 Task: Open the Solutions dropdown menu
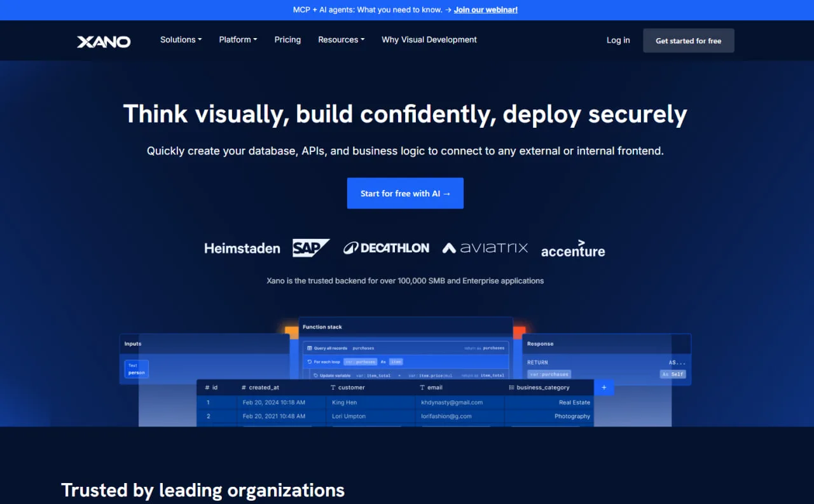click(181, 39)
